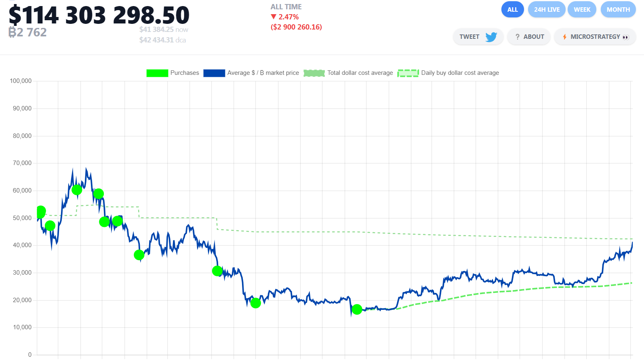Click the Twitter bird icon
This screenshot has width=644, height=360.
pos(491,37)
